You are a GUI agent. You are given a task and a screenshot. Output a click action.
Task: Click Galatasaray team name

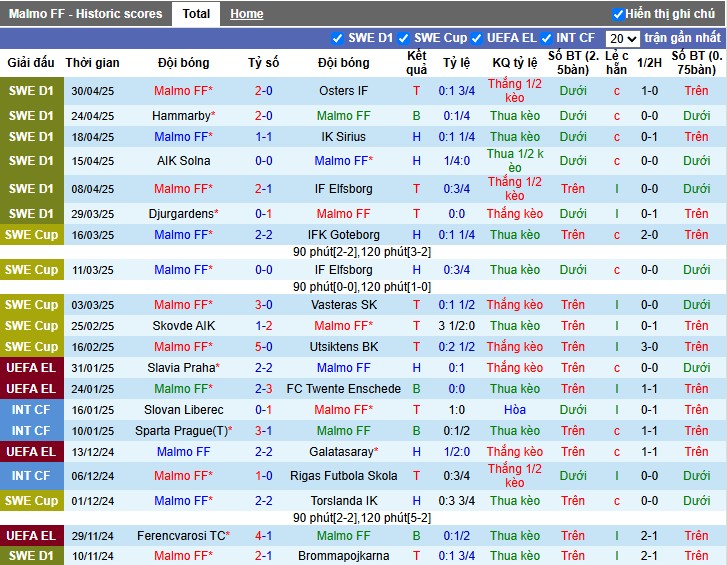coord(341,451)
